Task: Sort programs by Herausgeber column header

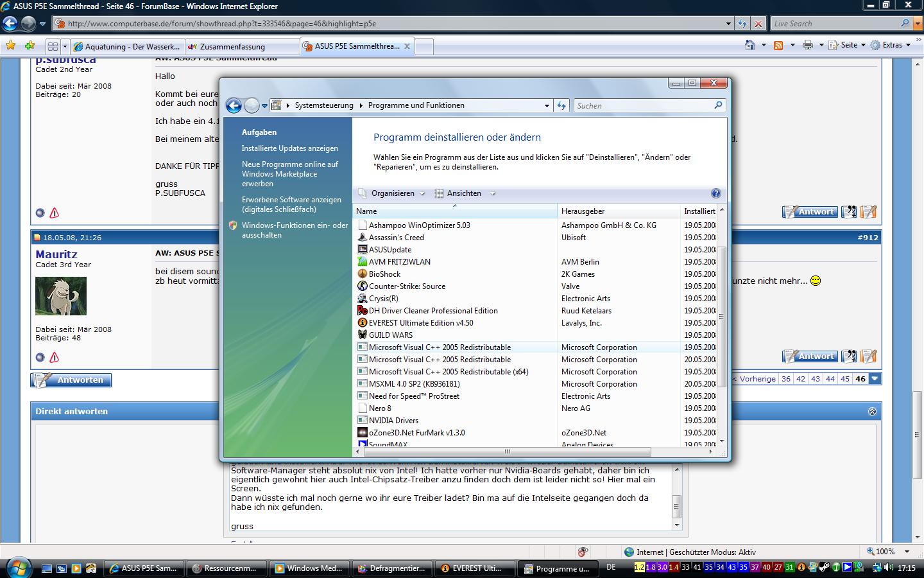Action: [x=619, y=211]
